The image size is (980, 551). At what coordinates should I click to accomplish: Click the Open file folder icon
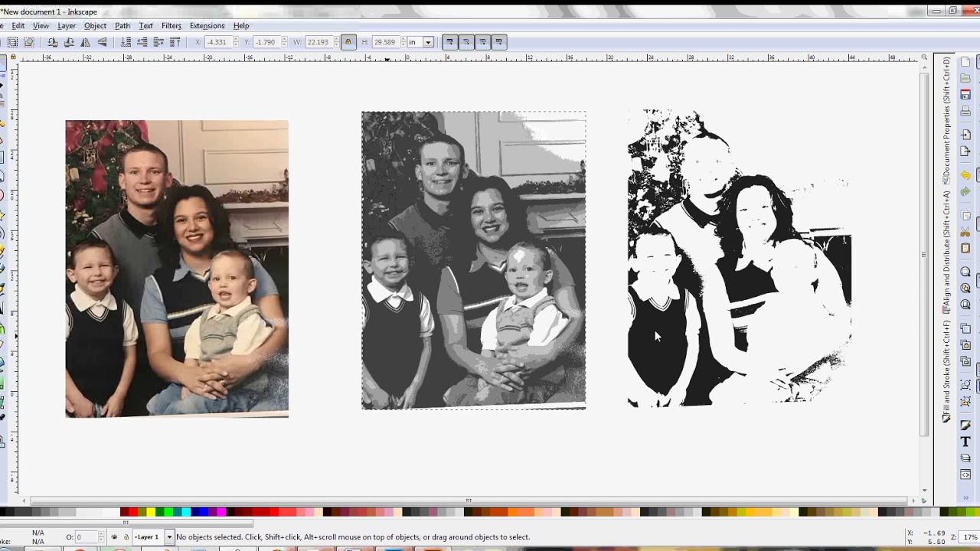[965, 78]
